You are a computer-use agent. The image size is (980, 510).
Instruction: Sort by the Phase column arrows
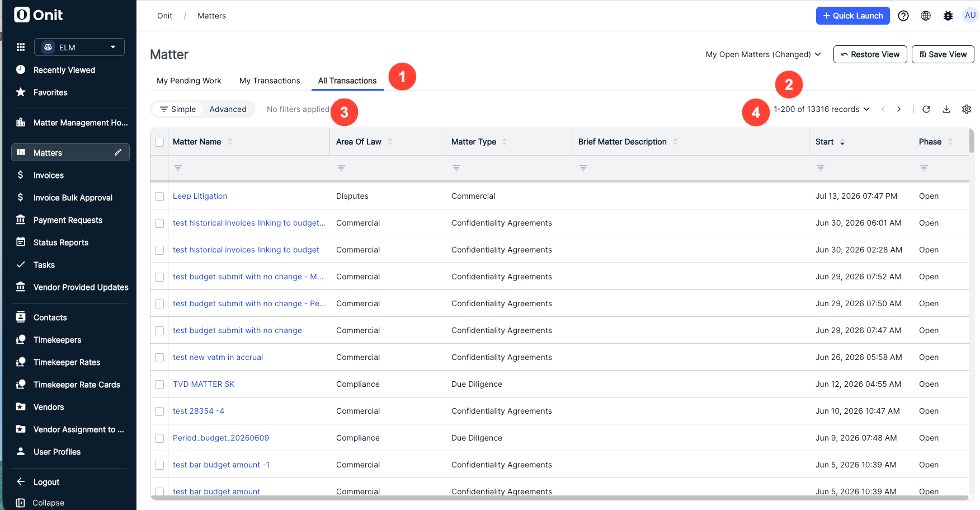950,142
